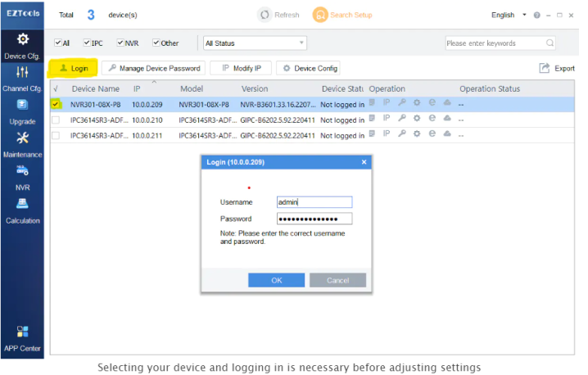This screenshot has height=375, width=588.
Task: Click the help question mark icon
Action: (x=537, y=16)
